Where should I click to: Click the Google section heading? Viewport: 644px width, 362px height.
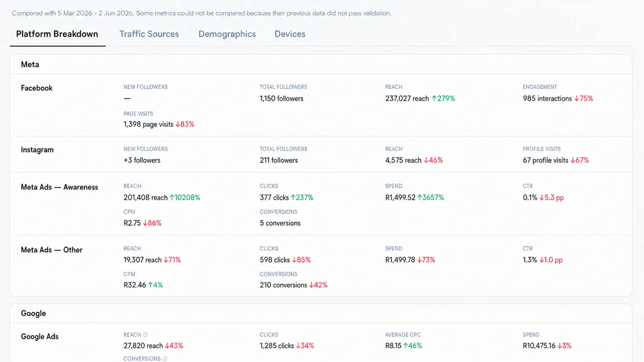[33, 313]
